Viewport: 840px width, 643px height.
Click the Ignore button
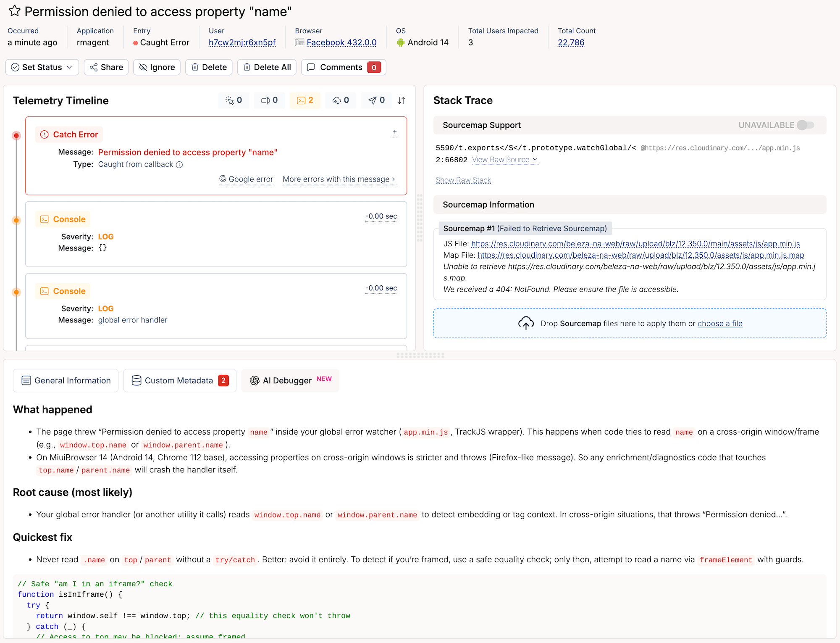[x=157, y=67]
